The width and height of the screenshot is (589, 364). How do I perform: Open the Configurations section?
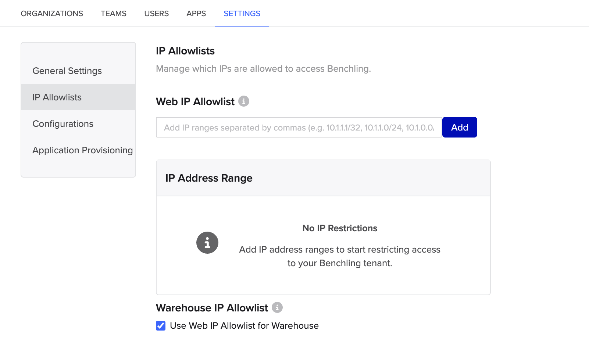pos(63,124)
